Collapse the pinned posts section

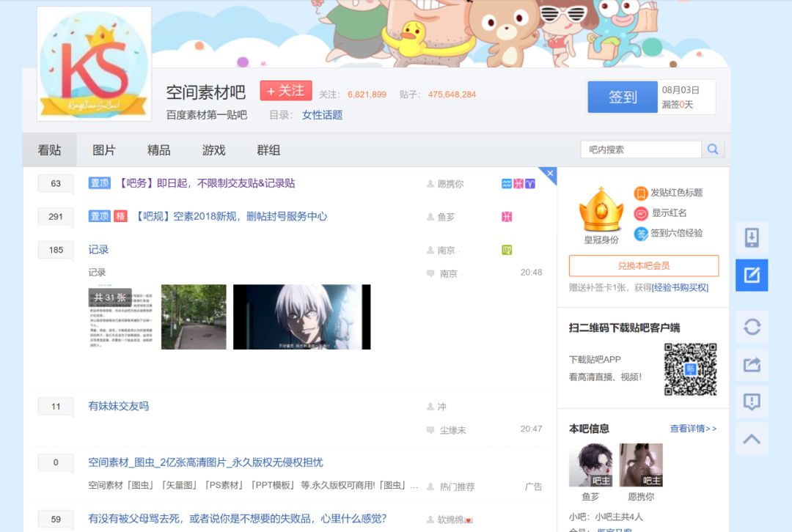tap(549, 174)
